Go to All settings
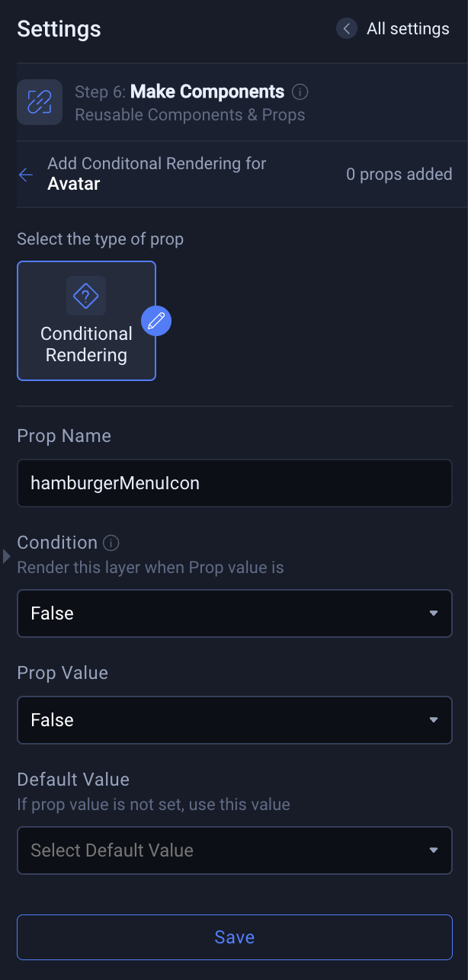 tap(408, 28)
